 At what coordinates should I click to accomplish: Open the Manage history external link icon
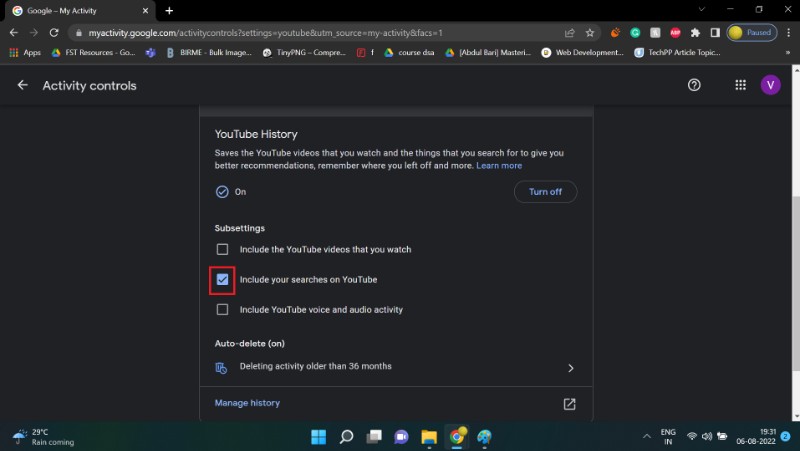coord(569,404)
